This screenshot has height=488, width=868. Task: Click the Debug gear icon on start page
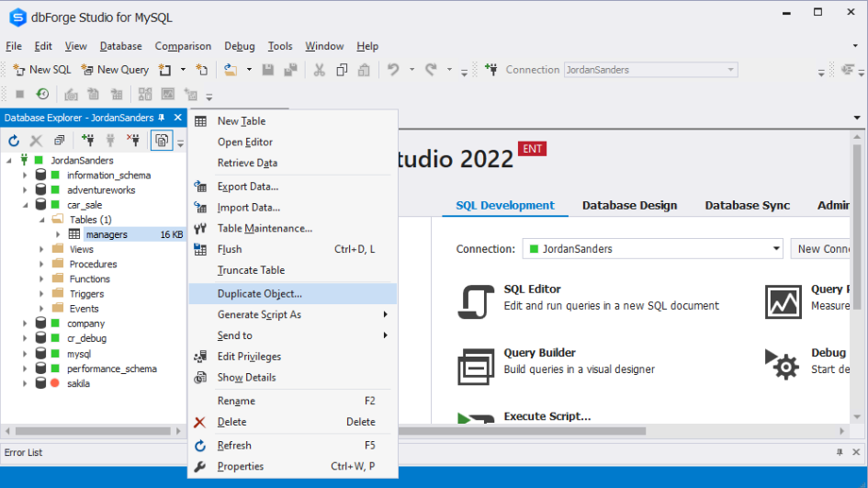(783, 364)
